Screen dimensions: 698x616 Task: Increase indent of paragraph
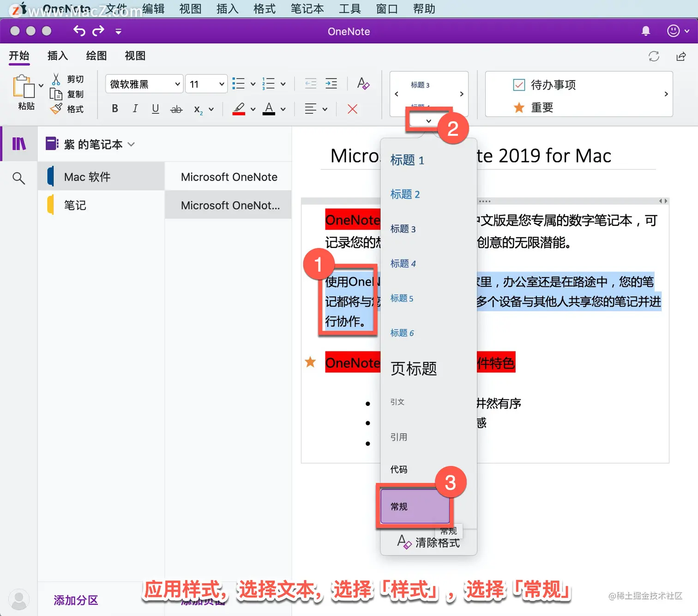331,84
